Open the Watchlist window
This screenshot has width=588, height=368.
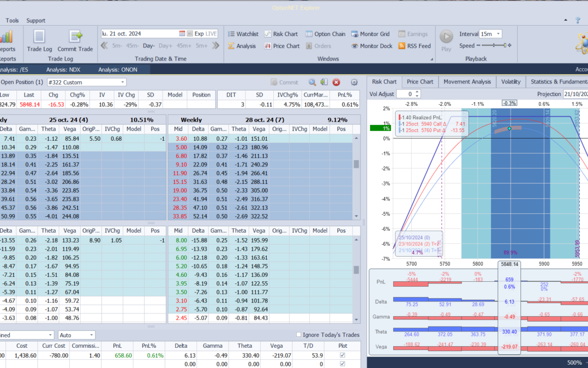pyautogui.click(x=243, y=34)
